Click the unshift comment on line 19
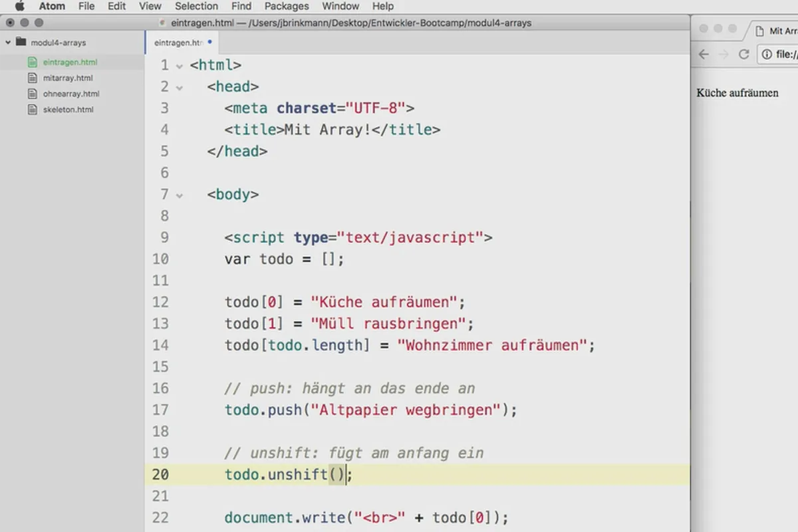 [x=354, y=454]
